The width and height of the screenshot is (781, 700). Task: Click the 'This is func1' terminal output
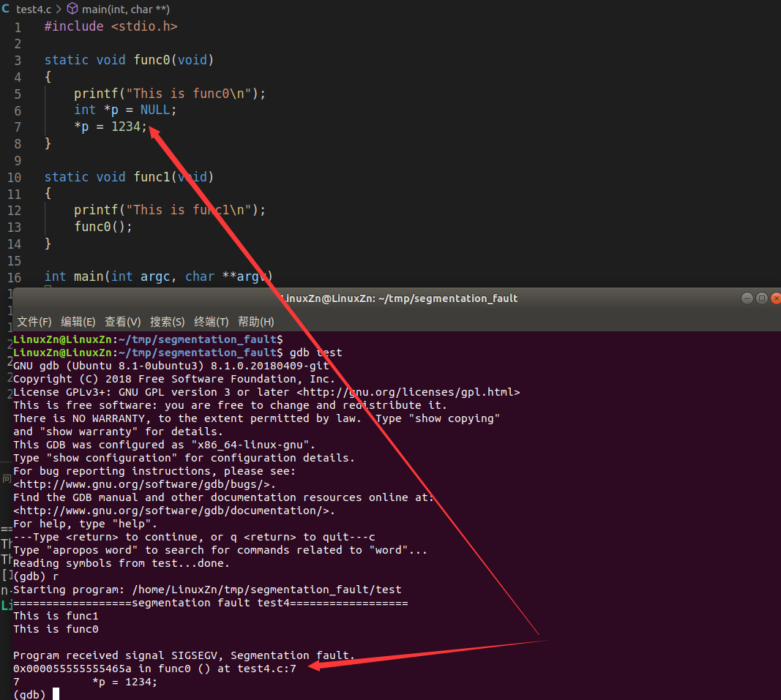coord(56,617)
